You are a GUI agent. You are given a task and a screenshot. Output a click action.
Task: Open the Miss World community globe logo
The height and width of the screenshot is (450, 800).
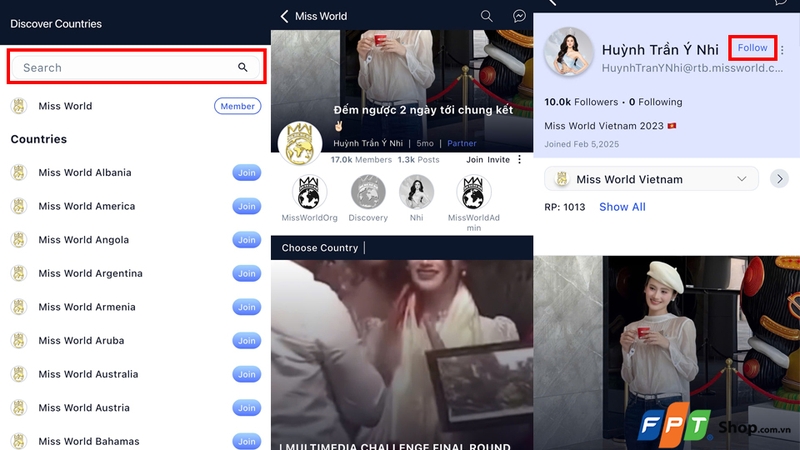tap(299, 143)
